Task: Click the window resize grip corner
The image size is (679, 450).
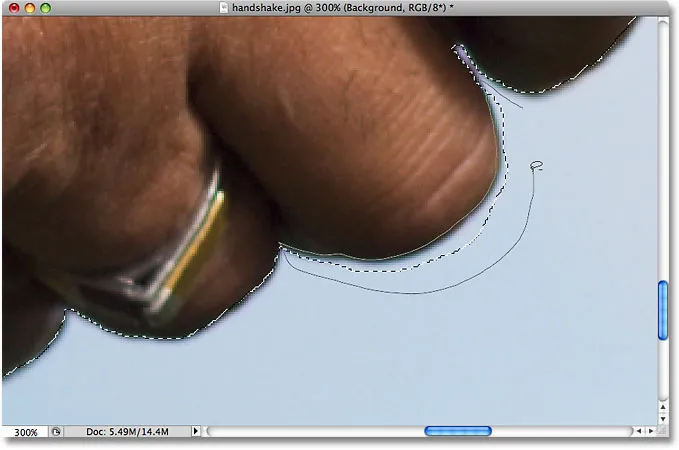Action: [663, 431]
